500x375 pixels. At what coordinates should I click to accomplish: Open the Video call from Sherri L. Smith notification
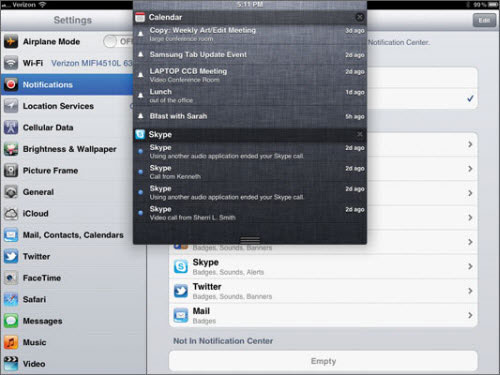click(x=250, y=213)
